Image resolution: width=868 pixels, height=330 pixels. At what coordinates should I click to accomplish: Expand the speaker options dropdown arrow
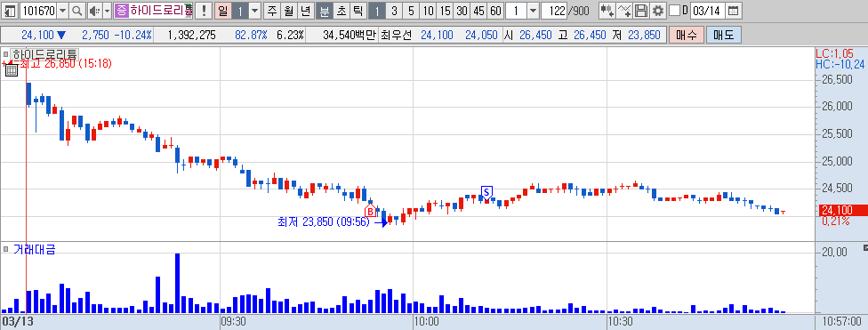pos(107,11)
